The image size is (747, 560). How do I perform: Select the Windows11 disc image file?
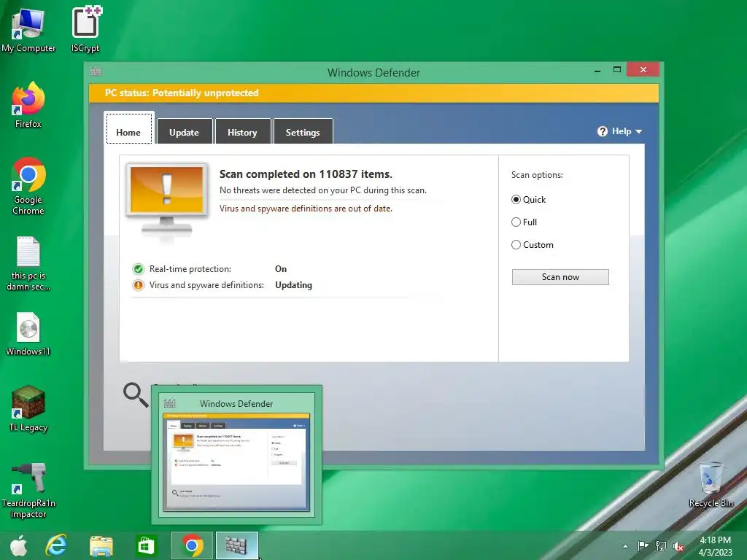pos(28,334)
